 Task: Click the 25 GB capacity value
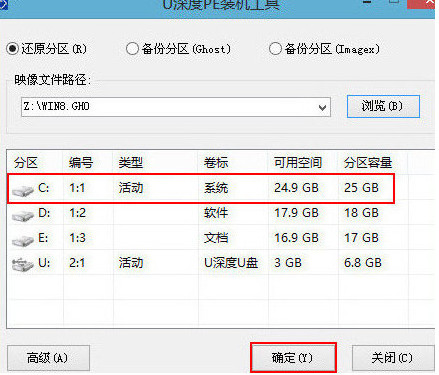click(361, 188)
